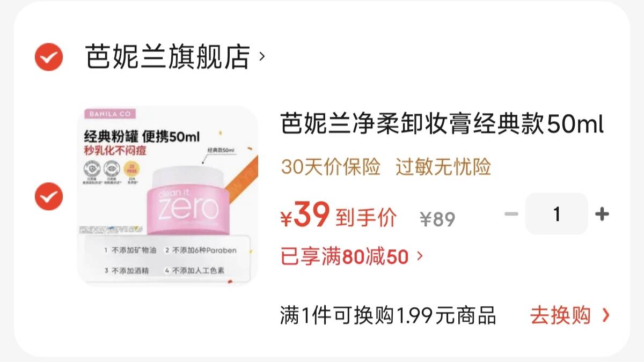644x362 pixels.
Task: Tap the chevron next to the store name
Action: pyautogui.click(x=262, y=56)
